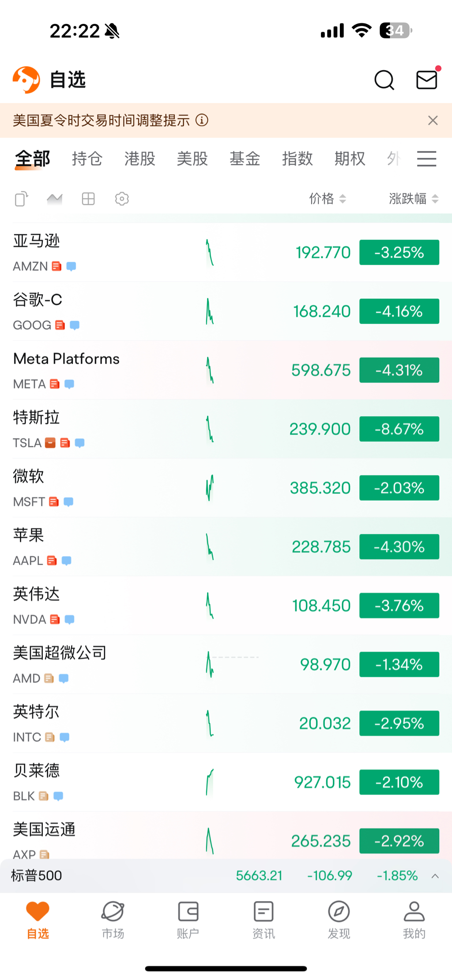This screenshot has width=452, height=980.
Task: Expand the 标普500 index bar
Action: click(435, 876)
